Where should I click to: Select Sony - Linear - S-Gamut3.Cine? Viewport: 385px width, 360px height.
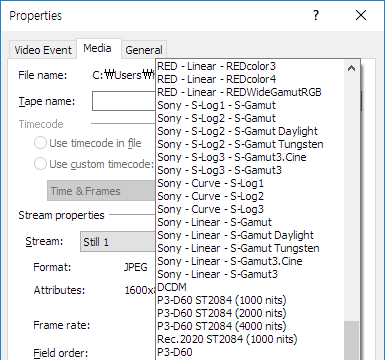pos(250,261)
